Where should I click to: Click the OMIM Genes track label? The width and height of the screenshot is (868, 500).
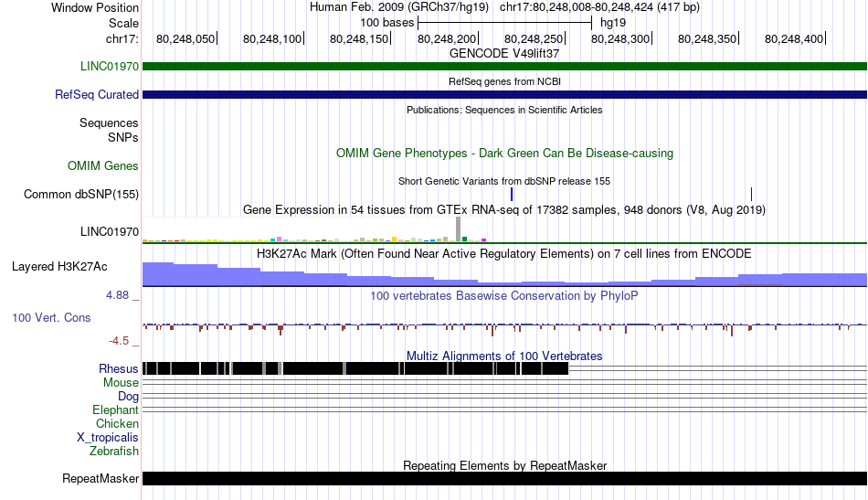102,166
